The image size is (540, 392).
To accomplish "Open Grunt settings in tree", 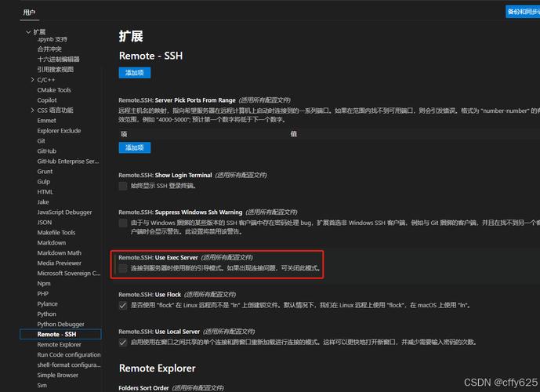I will (45, 171).
